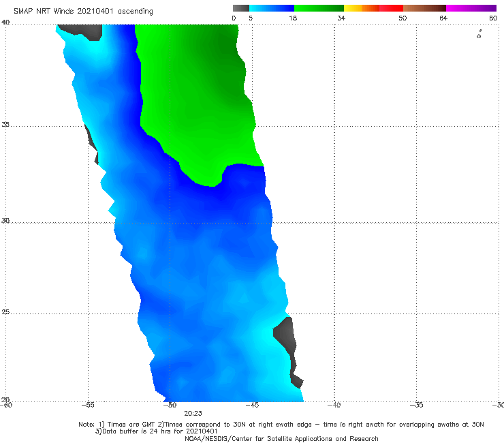Click the latitude label 35
Viewport: 504px width, 443px height.
[5, 124]
